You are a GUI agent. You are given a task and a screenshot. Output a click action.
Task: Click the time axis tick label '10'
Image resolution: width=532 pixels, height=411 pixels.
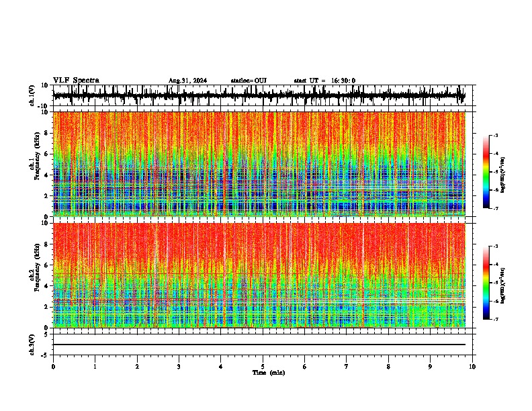click(x=472, y=367)
